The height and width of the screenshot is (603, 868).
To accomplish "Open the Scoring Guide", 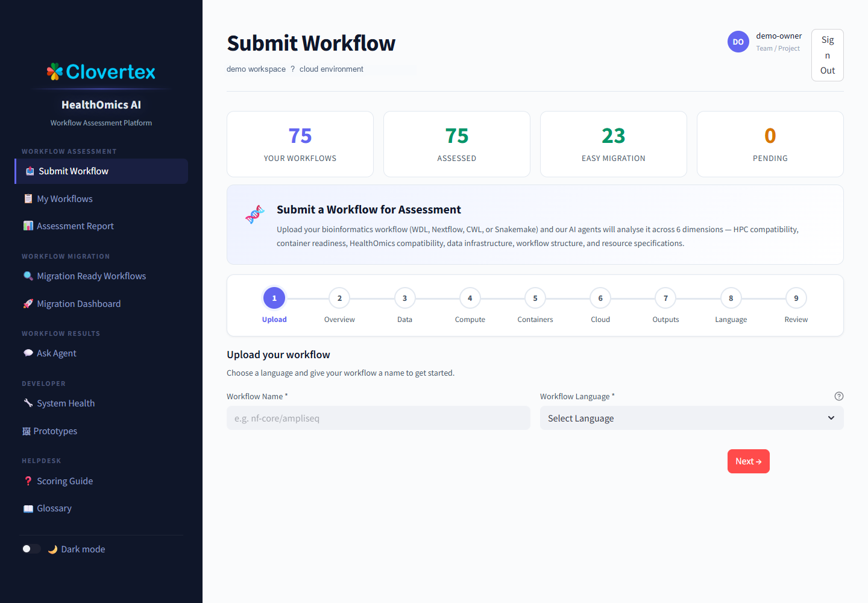I will click(x=101, y=481).
